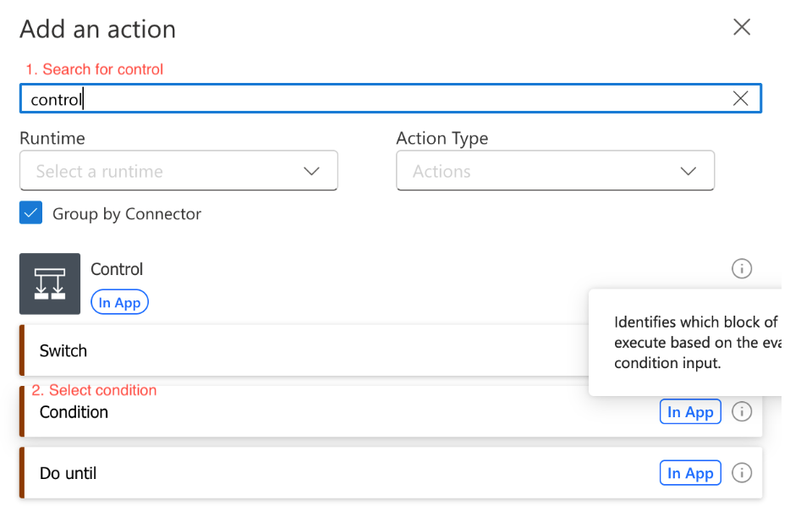Viewport: 812px width, 523px height.
Task: Expand the Action Type dropdown
Action: (x=555, y=171)
